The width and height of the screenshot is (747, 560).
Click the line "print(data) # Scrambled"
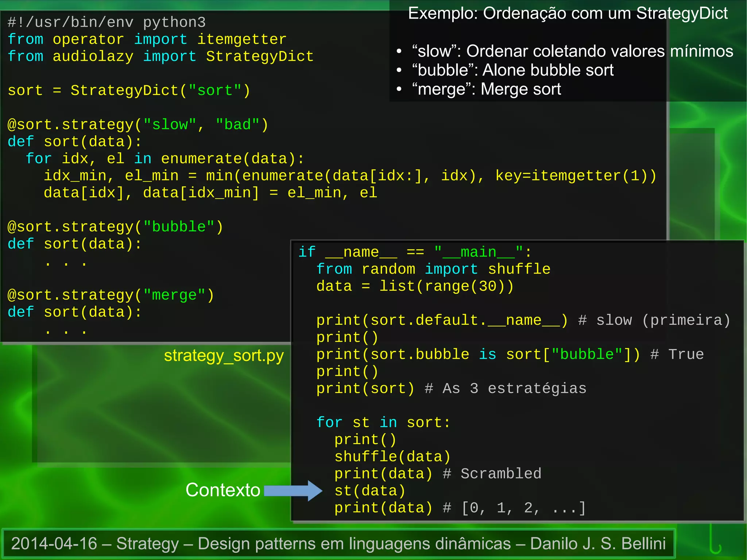[438, 474]
